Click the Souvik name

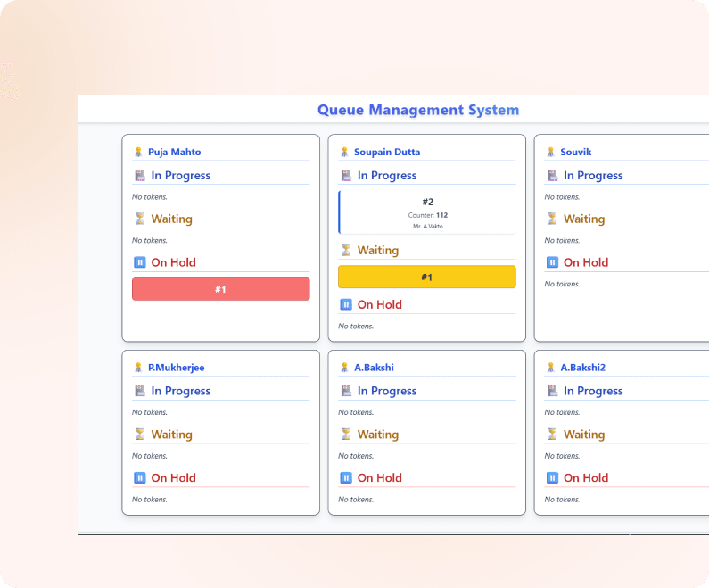pos(575,152)
